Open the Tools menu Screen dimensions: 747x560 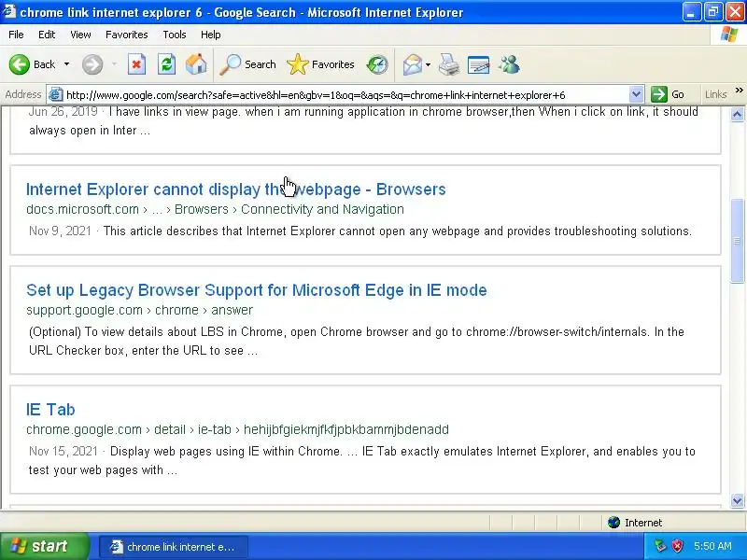(x=175, y=35)
